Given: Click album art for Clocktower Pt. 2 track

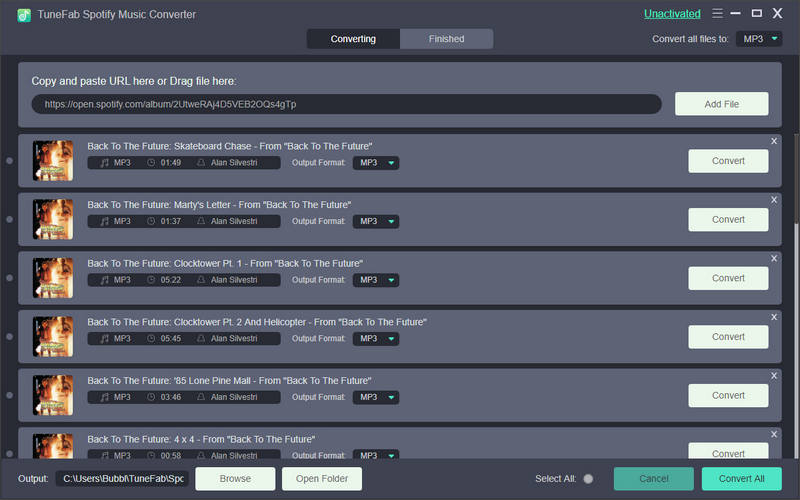Looking at the screenshot, I should (53, 337).
